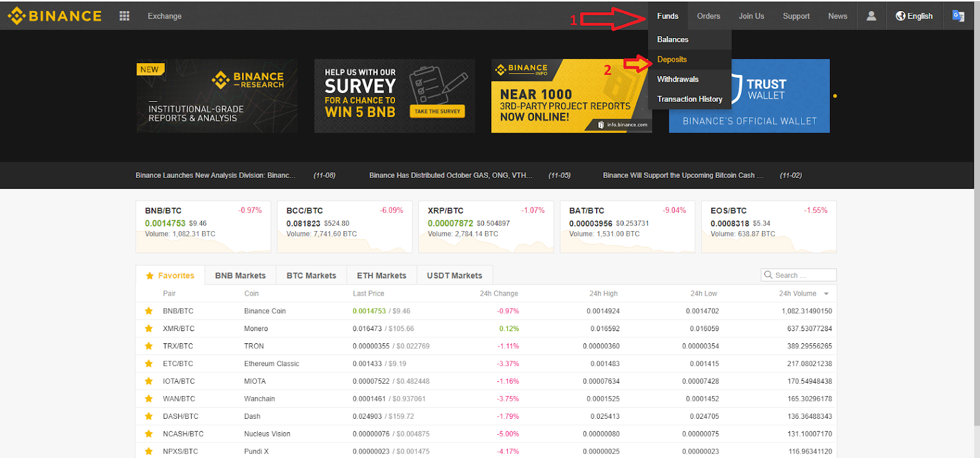The width and height of the screenshot is (980, 458).
Task: Switch to BNB Markets tab
Action: click(241, 275)
